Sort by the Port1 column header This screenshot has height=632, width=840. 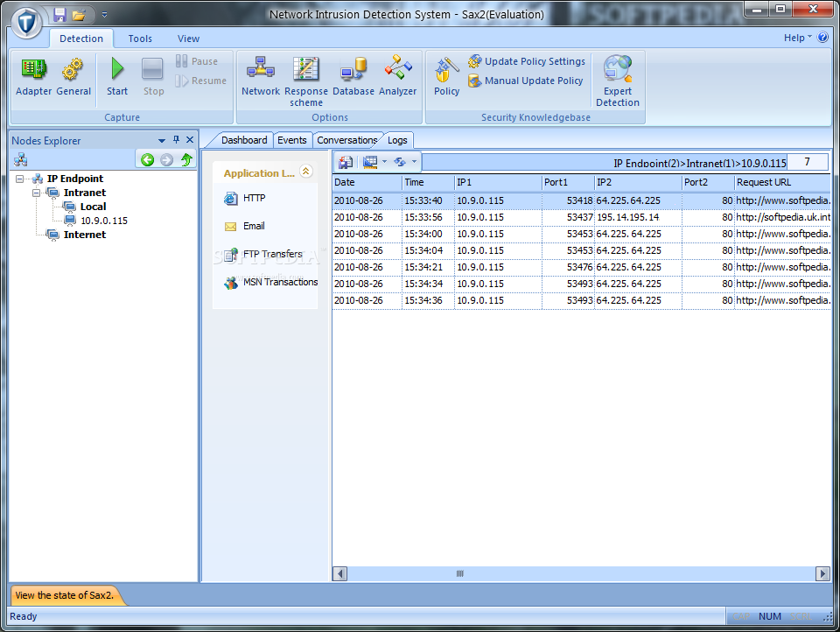pyautogui.click(x=568, y=182)
